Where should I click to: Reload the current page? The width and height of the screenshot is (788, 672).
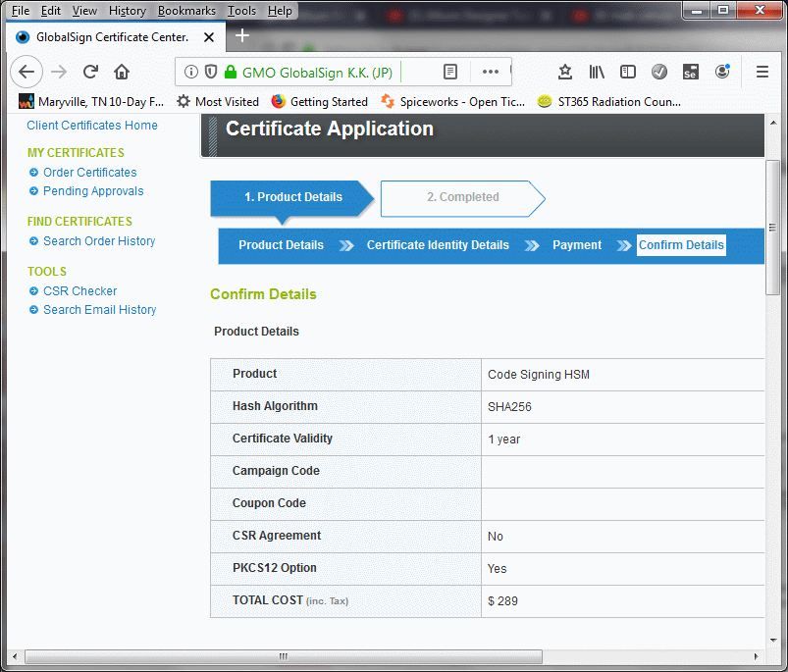pyautogui.click(x=90, y=72)
